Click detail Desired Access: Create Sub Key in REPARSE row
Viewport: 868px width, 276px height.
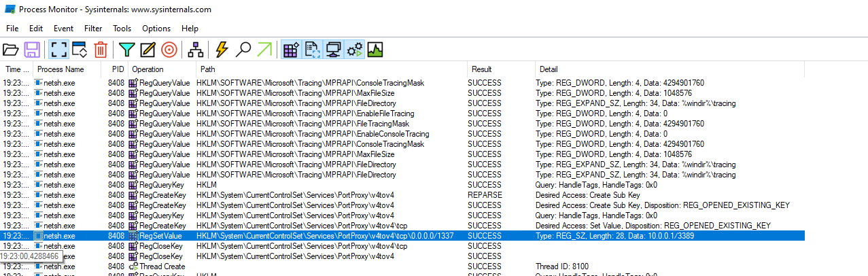click(589, 195)
